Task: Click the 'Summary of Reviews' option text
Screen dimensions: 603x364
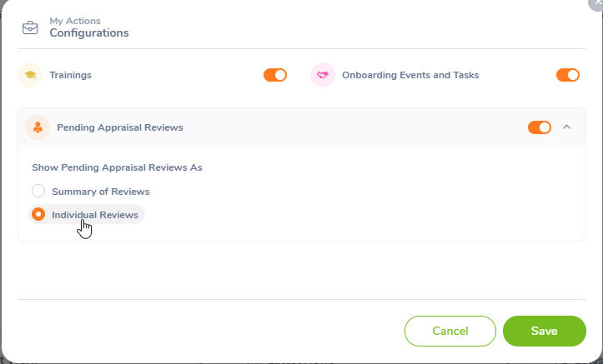Action: pos(100,192)
